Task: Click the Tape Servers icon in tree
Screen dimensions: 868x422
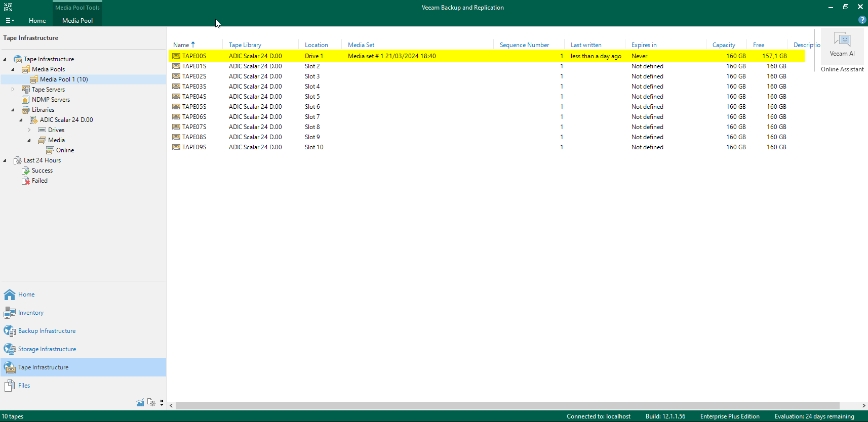Action: [26, 90]
